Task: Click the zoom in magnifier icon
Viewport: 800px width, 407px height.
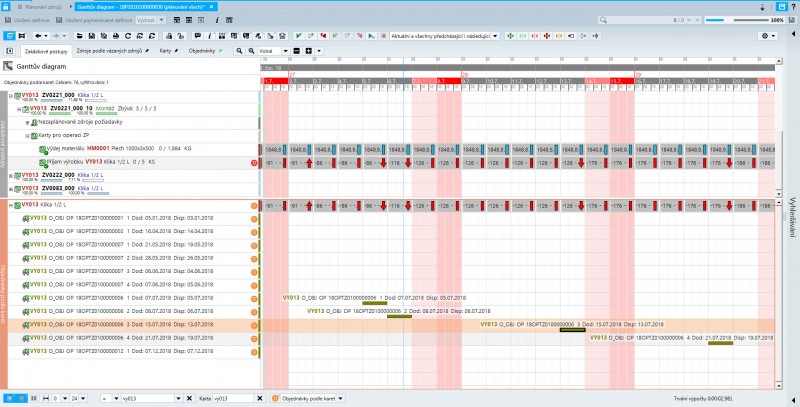Action: (x=239, y=50)
